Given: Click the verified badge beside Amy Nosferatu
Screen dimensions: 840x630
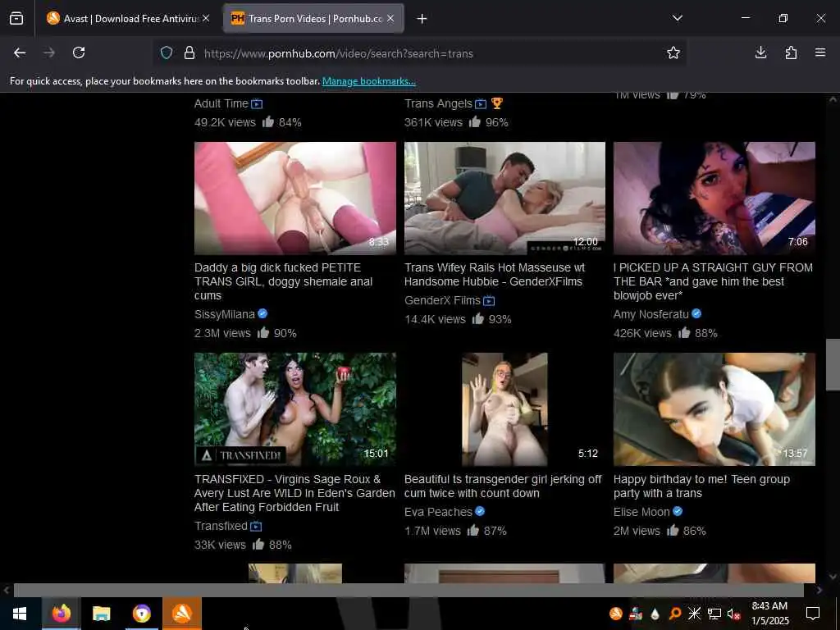Looking at the screenshot, I should [x=696, y=314].
